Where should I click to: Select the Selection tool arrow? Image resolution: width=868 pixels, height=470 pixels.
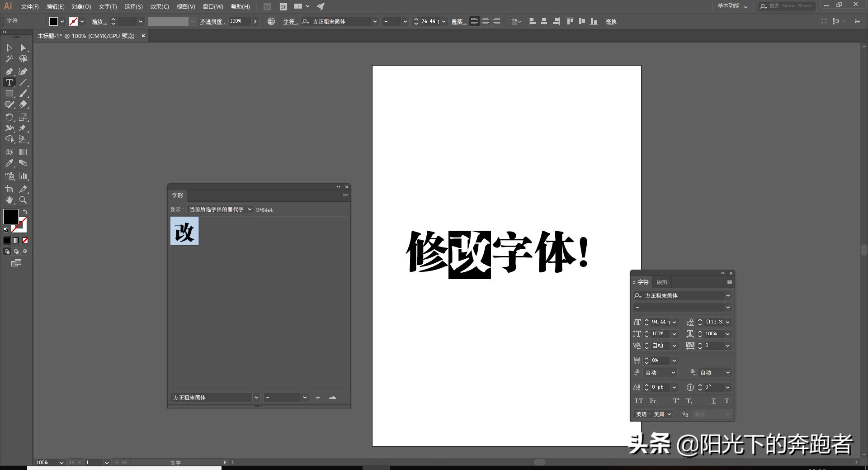(x=10, y=48)
